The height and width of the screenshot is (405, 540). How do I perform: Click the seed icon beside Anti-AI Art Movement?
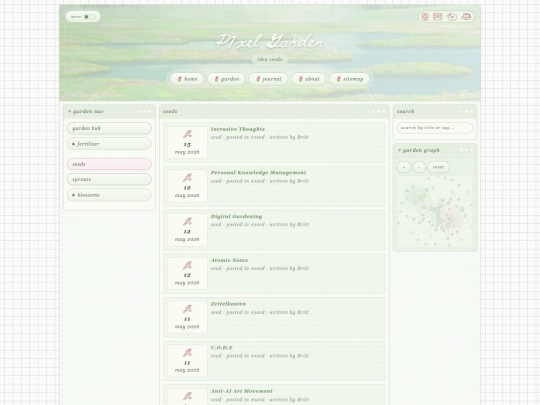point(187,396)
